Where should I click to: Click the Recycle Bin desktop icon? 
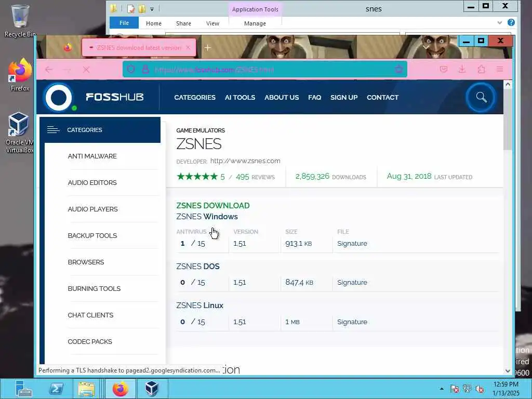20,21
